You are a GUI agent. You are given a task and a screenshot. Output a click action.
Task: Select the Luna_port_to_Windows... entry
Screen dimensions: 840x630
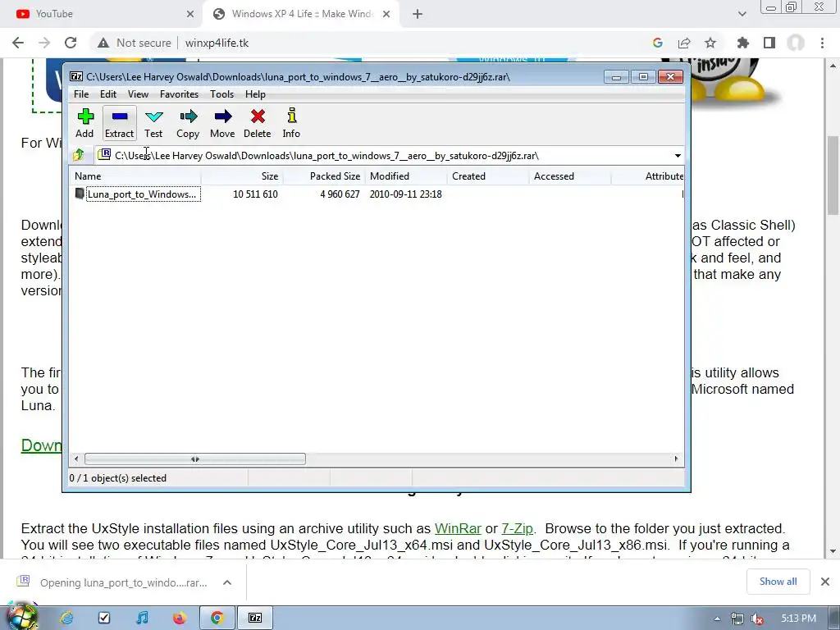click(x=142, y=194)
